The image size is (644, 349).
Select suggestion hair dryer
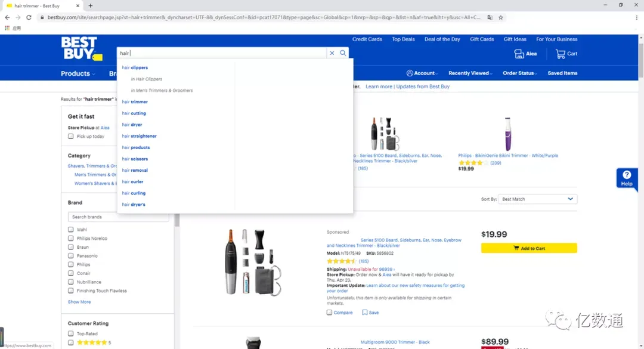click(x=132, y=125)
